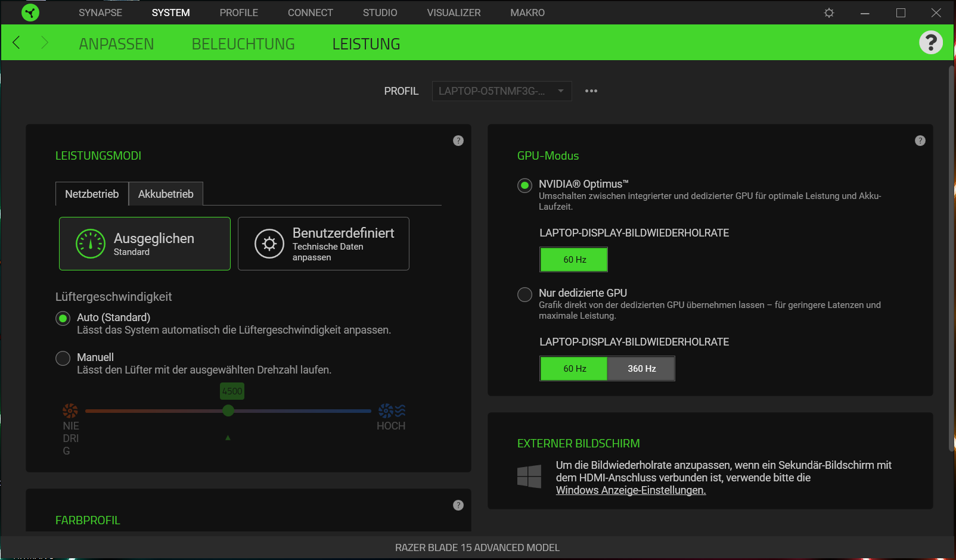The height and width of the screenshot is (560, 956).
Task: Open the VISUALIZER menu
Action: 454,13
